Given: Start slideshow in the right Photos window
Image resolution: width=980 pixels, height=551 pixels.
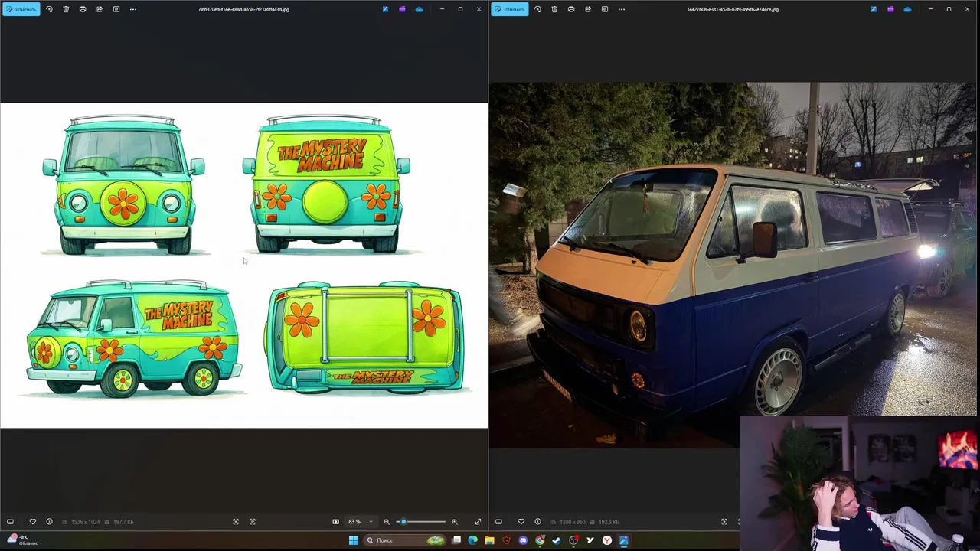Looking at the screenshot, I should (605, 9).
